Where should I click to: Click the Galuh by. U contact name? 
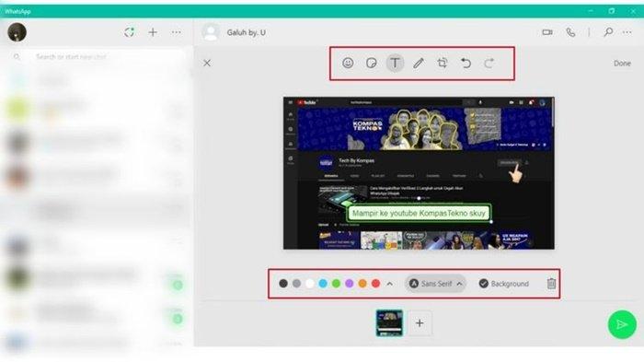tap(246, 32)
